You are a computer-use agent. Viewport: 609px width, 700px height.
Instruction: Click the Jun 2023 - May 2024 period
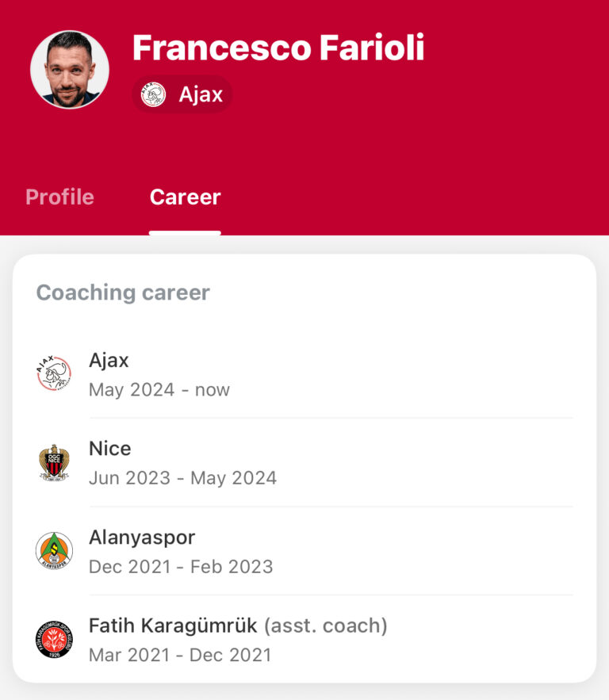(x=182, y=478)
